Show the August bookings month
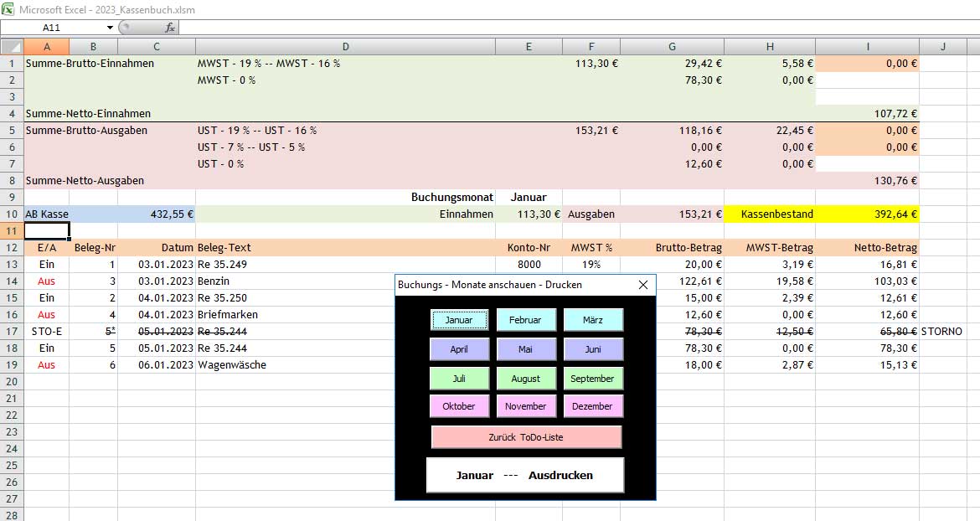The width and height of the screenshot is (980, 521). (525, 379)
